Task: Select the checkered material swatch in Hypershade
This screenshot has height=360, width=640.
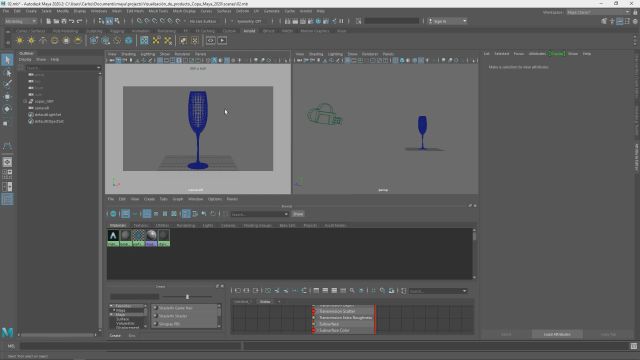Action: [x=138, y=238]
